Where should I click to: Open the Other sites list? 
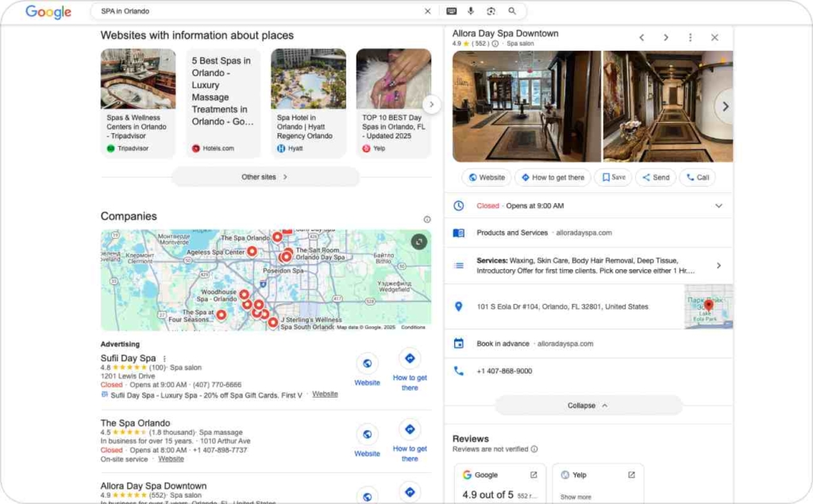point(266,176)
